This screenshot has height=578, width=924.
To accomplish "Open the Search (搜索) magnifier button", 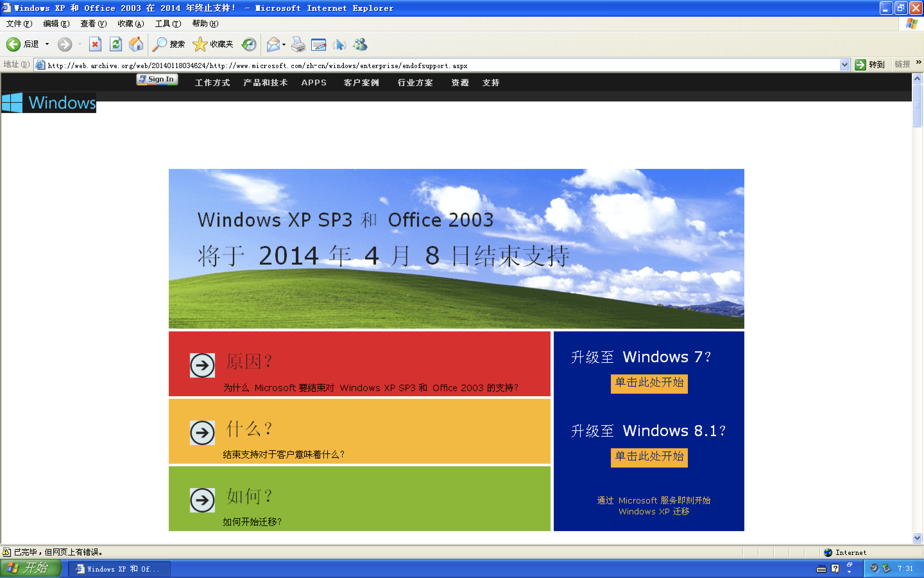I will (168, 44).
